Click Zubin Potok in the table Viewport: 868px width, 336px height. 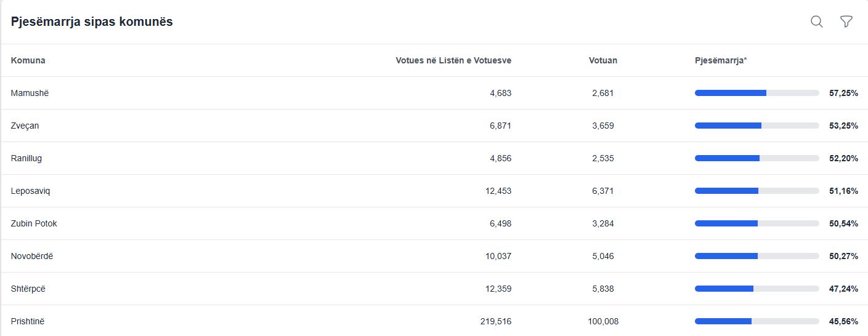[x=34, y=223]
